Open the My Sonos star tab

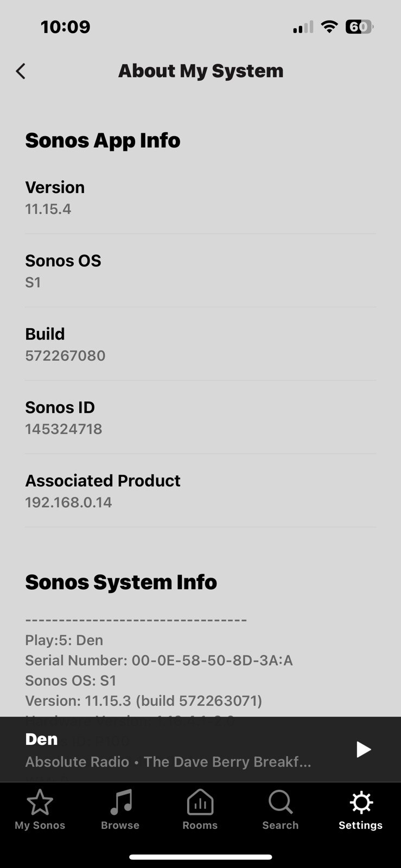pyautogui.click(x=40, y=810)
